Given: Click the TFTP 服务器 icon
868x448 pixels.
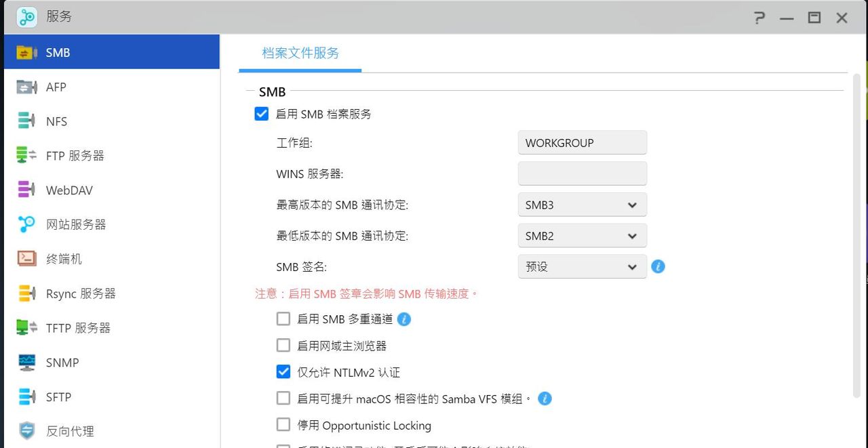Looking at the screenshot, I should (26, 327).
